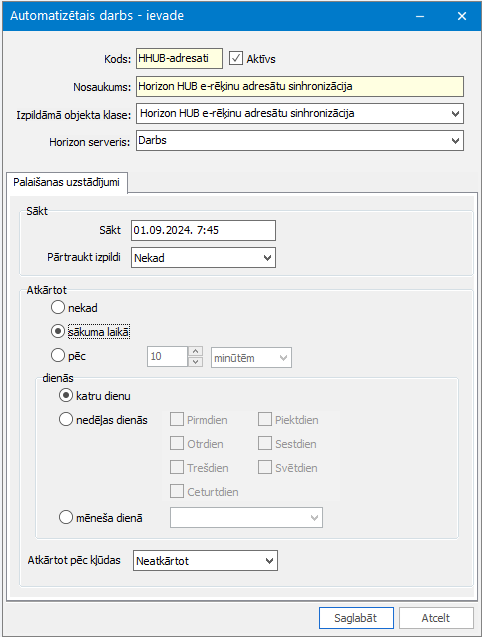Image resolution: width=482 pixels, height=638 pixels.
Task: Close the Automatizētais darbs dialog
Action: click(x=462, y=16)
